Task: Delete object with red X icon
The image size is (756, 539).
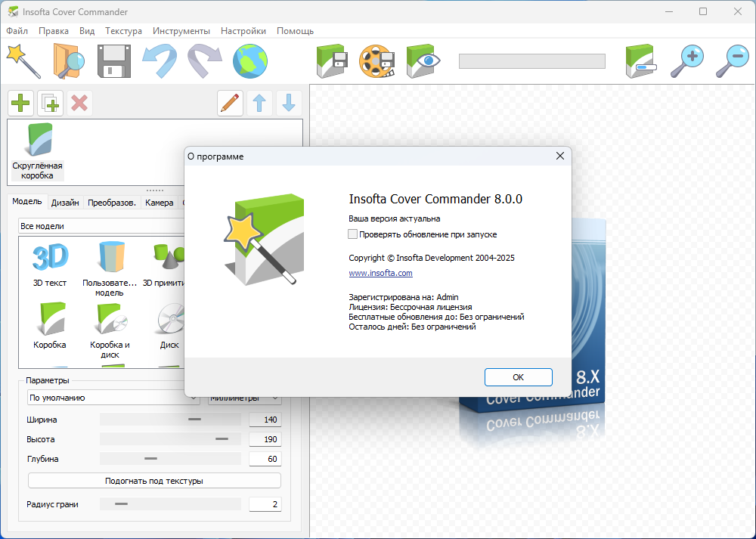Action: [79, 103]
